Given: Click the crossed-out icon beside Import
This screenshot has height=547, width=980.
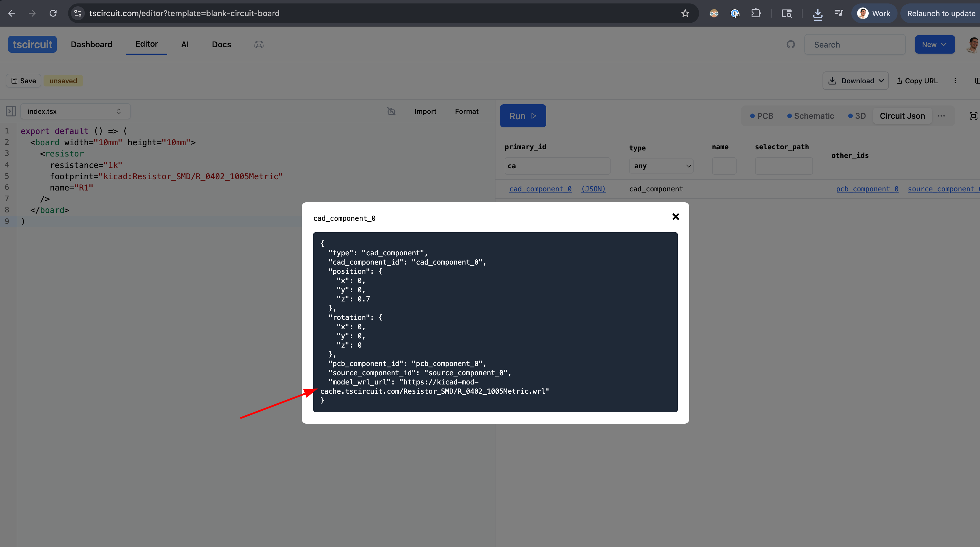Looking at the screenshot, I should (391, 111).
